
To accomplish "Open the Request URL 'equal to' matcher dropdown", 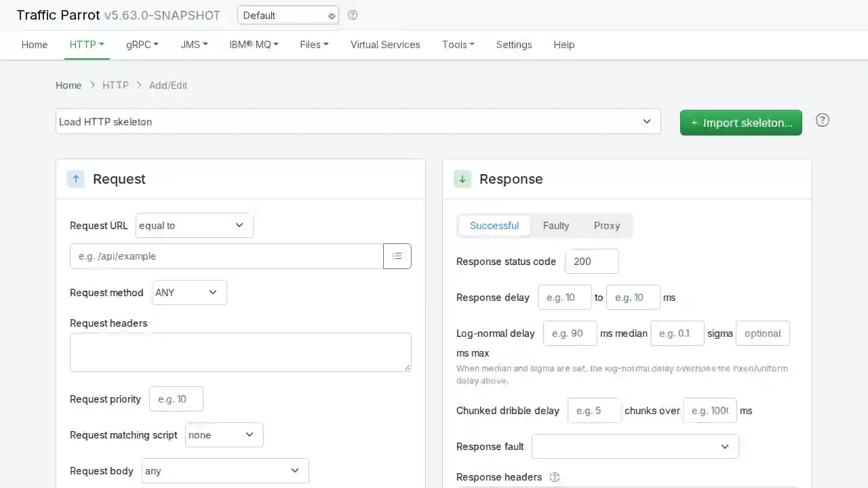I will pyautogui.click(x=195, y=226).
